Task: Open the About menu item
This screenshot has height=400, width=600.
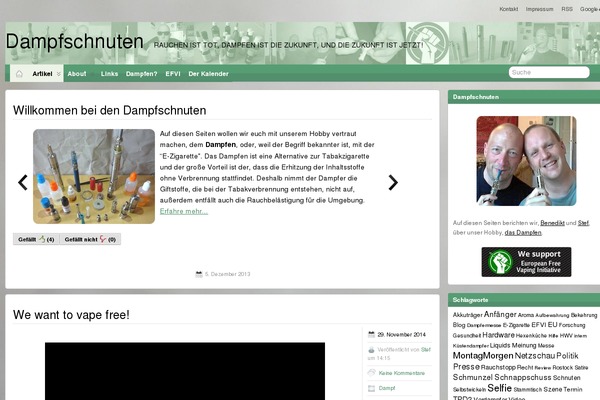Action: (x=77, y=74)
